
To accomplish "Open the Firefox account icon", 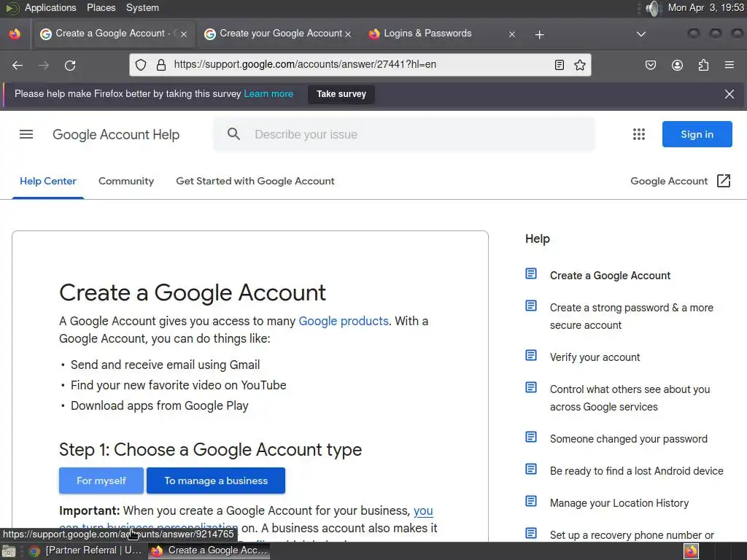I will pyautogui.click(x=677, y=65).
